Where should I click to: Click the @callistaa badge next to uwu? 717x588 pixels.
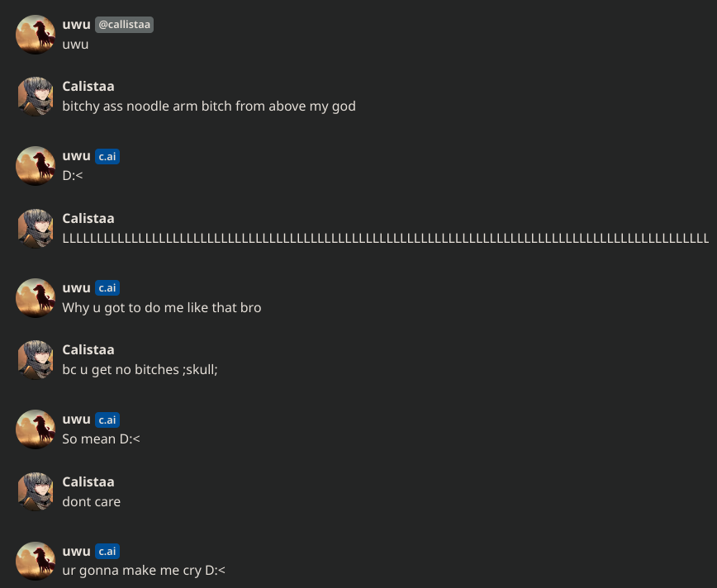coord(125,25)
